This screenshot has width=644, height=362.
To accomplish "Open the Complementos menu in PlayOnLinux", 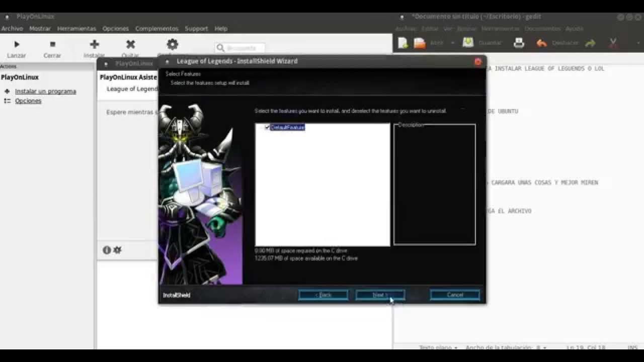I will pyautogui.click(x=157, y=29).
